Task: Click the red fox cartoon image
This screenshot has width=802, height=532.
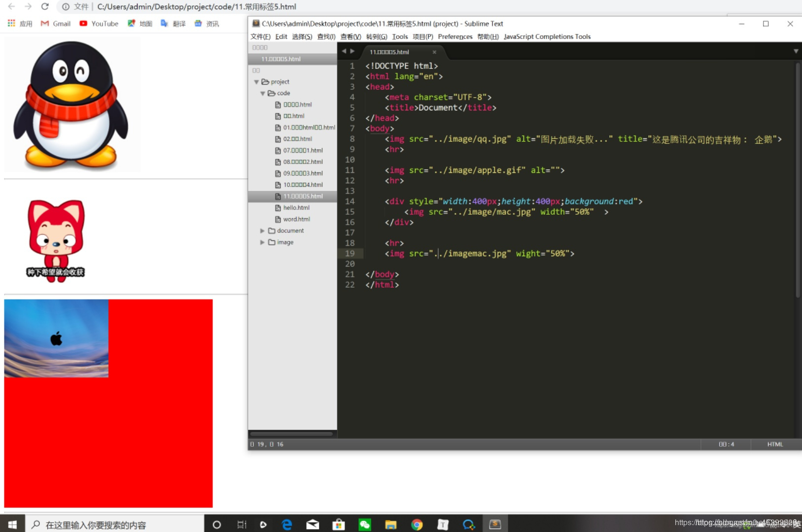Action: click(x=56, y=240)
